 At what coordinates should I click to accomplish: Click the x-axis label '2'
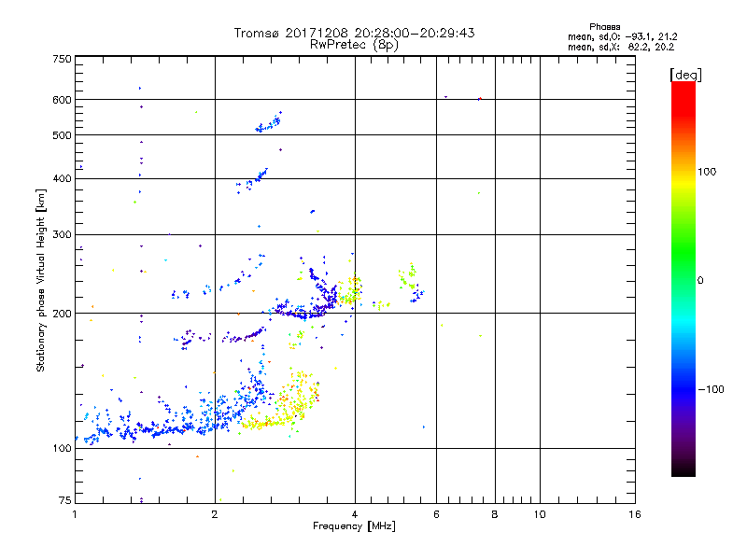point(215,514)
